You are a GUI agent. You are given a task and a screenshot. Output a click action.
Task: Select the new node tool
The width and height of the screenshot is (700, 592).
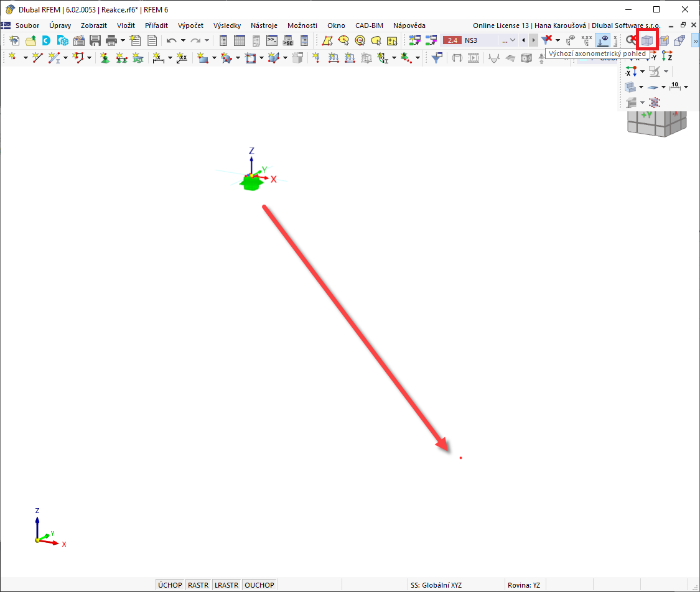pyautogui.click(x=12, y=57)
